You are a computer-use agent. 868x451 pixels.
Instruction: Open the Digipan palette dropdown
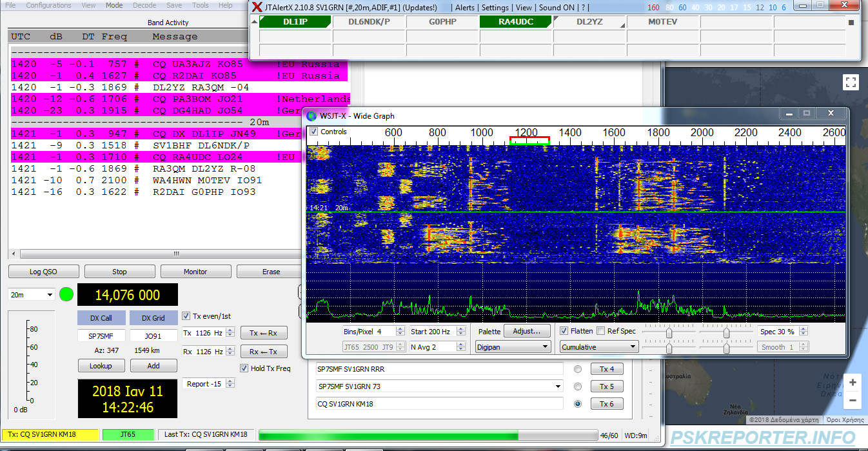513,346
